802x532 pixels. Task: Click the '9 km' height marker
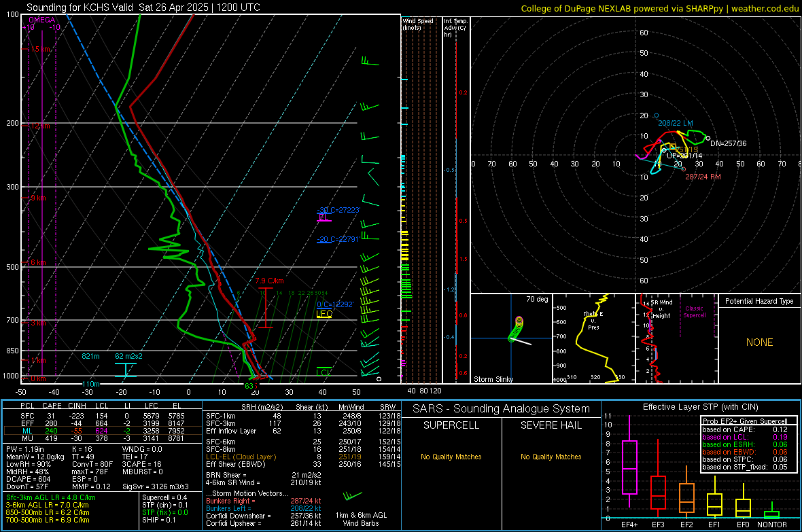click(38, 198)
